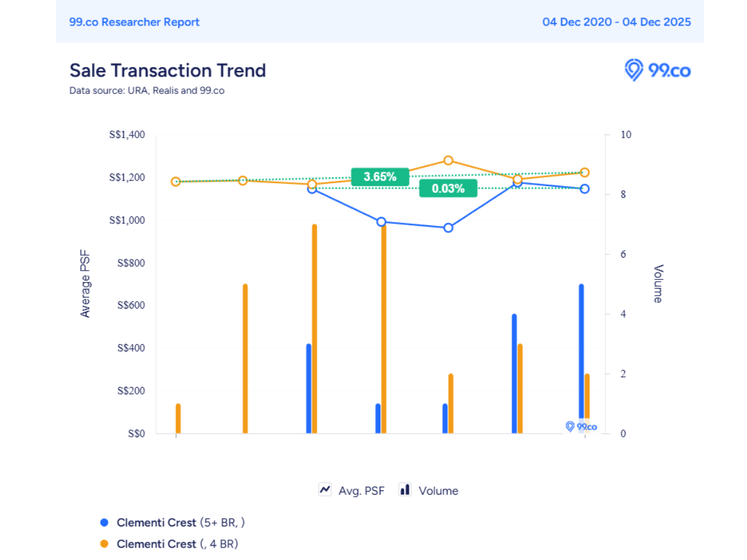This screenshot has width=747, height=560.
Task: Click the 99.co Researcher Report header link
Action: (x=134, y=22)
